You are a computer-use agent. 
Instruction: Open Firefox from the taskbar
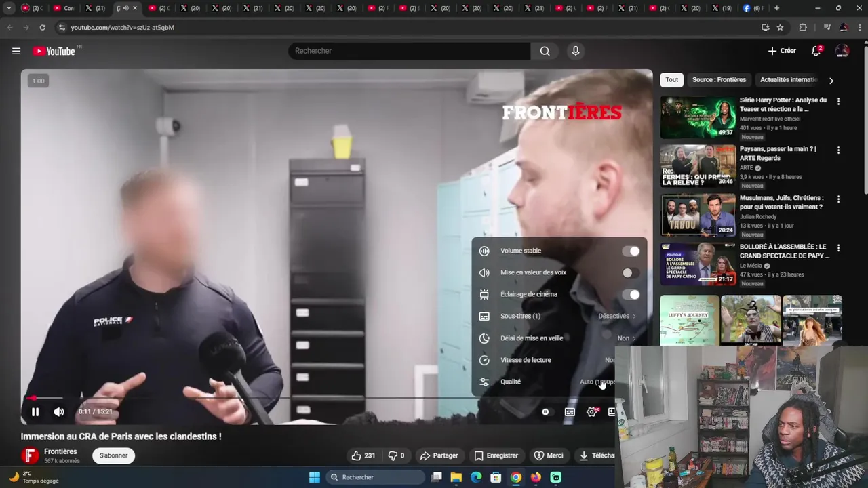pos(536,477)
